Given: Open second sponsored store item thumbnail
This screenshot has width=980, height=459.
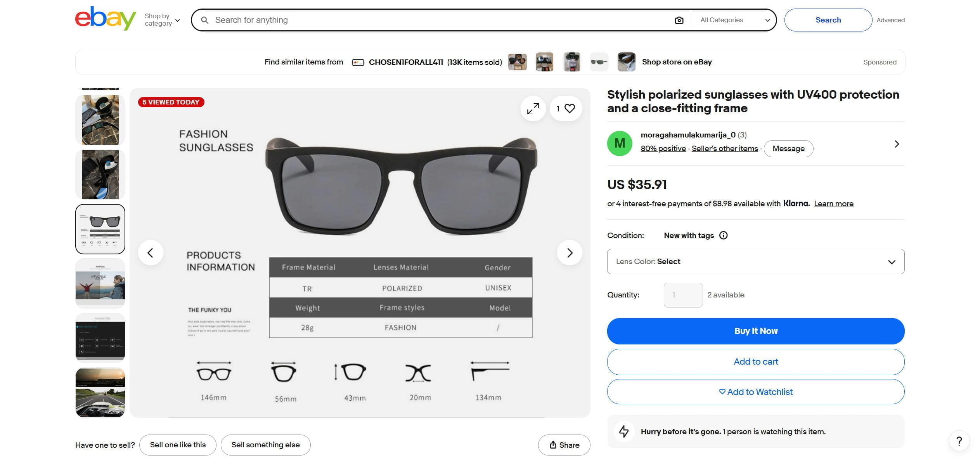Looking at the screenshot, I should tap(545, 62).
